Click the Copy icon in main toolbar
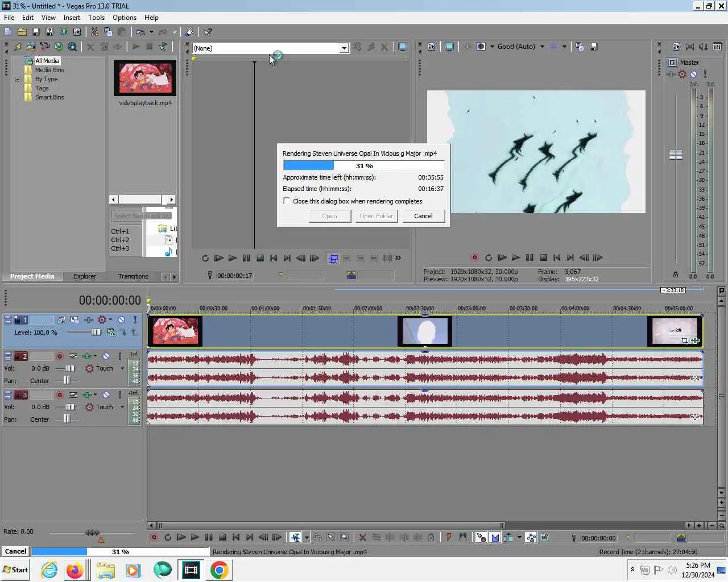Viewport: 728px width, 582px height. [x=108, y=32]
